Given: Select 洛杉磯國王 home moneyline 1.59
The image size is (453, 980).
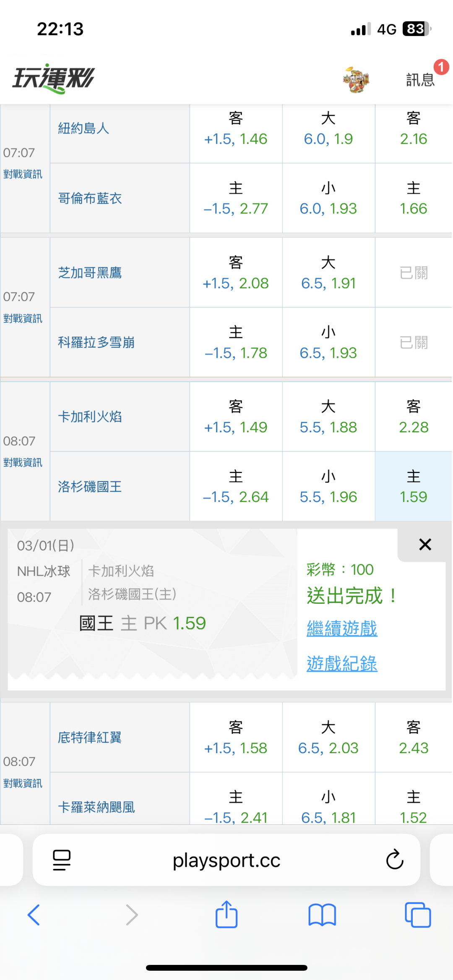Looking at the screenshot, I should pos(413,486).
